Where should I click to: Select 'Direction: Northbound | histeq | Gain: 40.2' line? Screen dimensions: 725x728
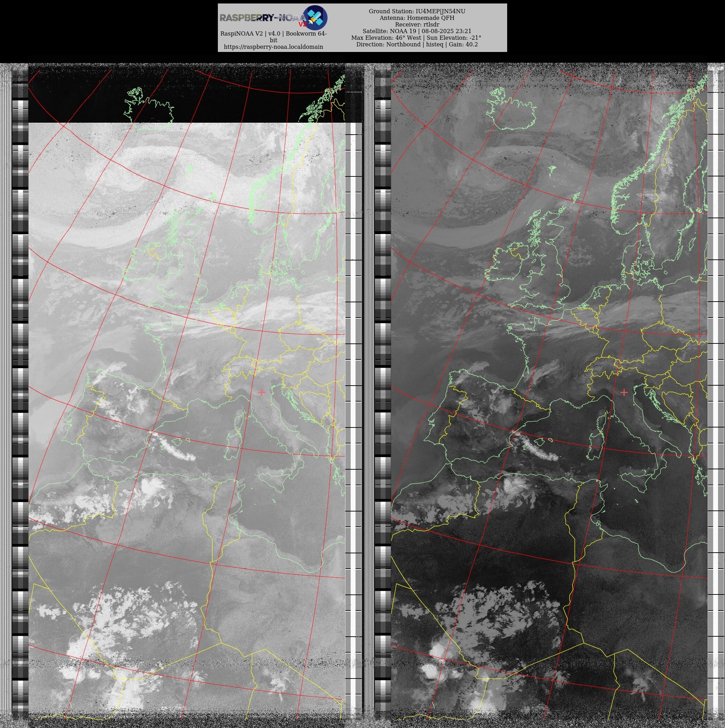click(x=417, y=45)
